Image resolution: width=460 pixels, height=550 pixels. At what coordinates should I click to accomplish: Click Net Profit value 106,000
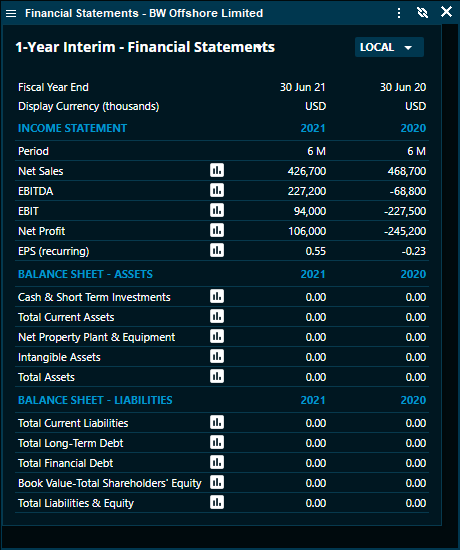tap(307, 231)
